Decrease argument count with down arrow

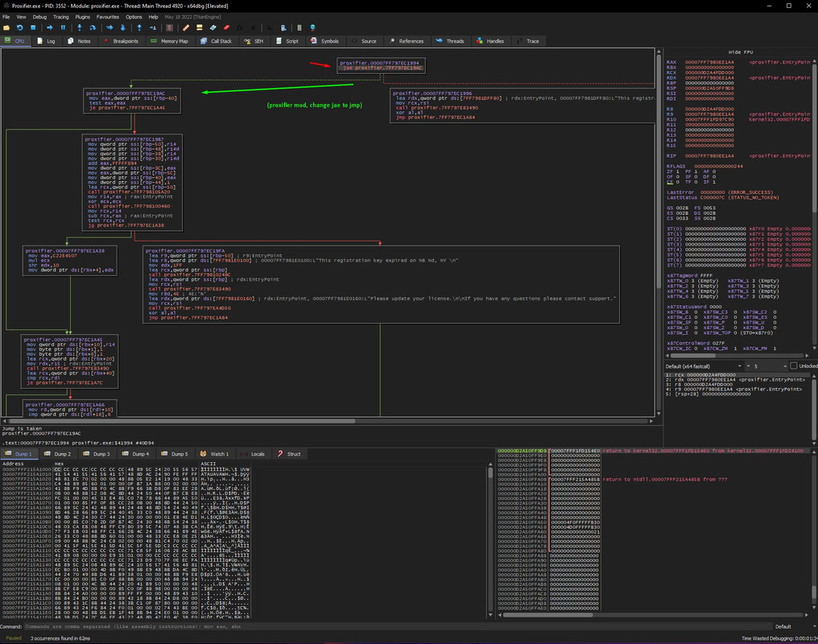point(748,366)
